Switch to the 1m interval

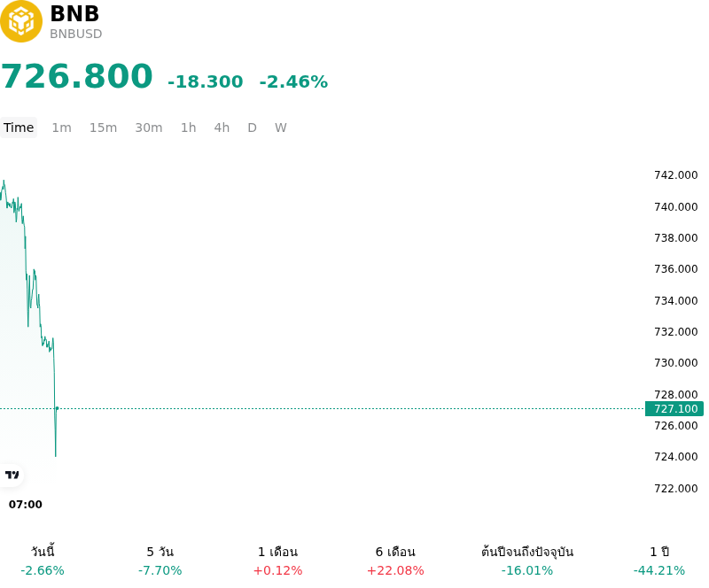61,128
